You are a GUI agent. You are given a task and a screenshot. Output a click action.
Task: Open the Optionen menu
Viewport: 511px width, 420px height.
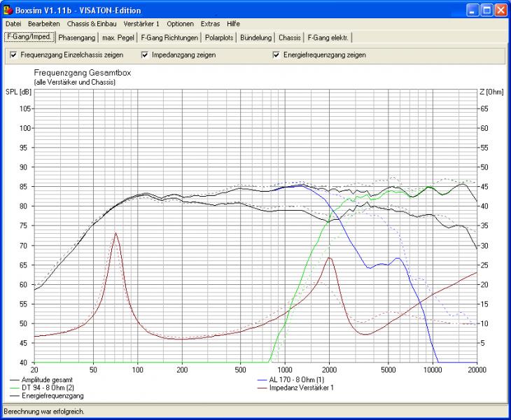(x=180, y=24)
